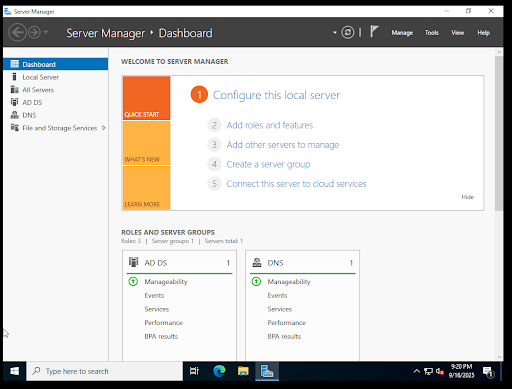Click the network tray icon
Viewport: 512px width, 389px height.
(x=428, y=371)
